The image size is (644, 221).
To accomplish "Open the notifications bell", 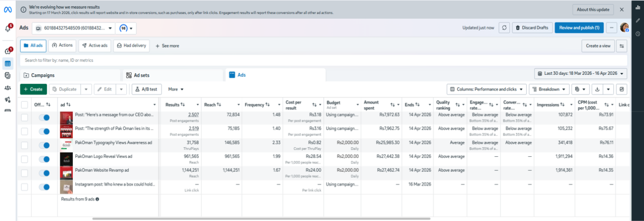I will (8, 28).
